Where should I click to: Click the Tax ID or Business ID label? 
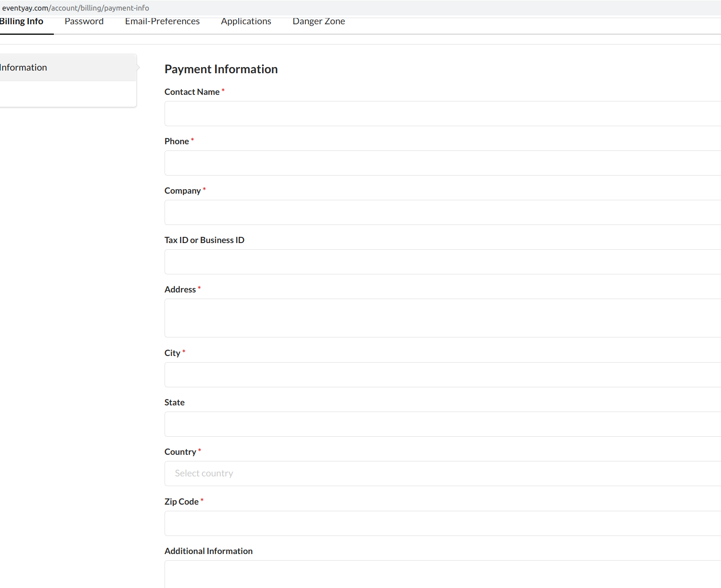[x=204, y=240]
